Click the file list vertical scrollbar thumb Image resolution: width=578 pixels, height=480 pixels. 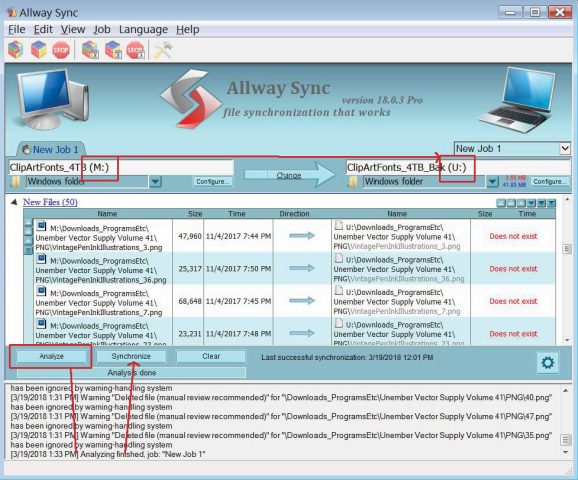pyautogui.click(x=567, y=249)
